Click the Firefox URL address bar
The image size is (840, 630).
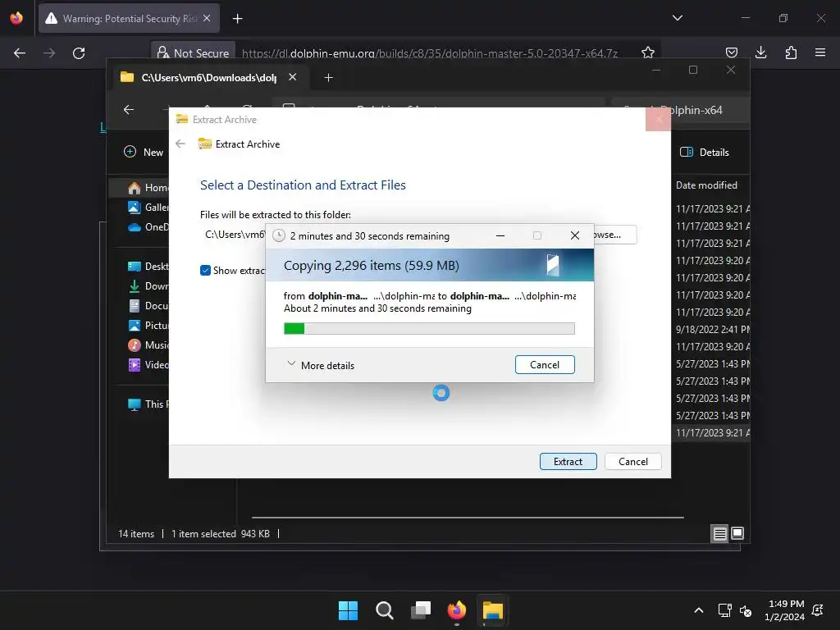click(430, 53)
